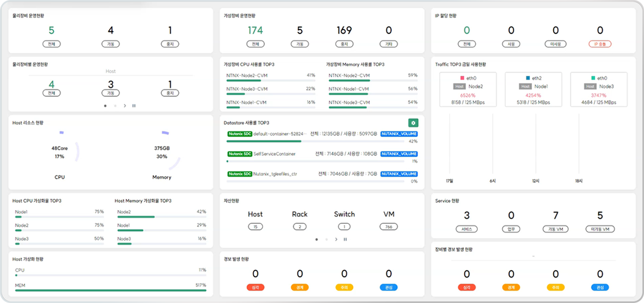Click 중지 pill under 169 in 가상장비 운영현황
This screenshot has height=303, width=644.
tap(344, 44)
